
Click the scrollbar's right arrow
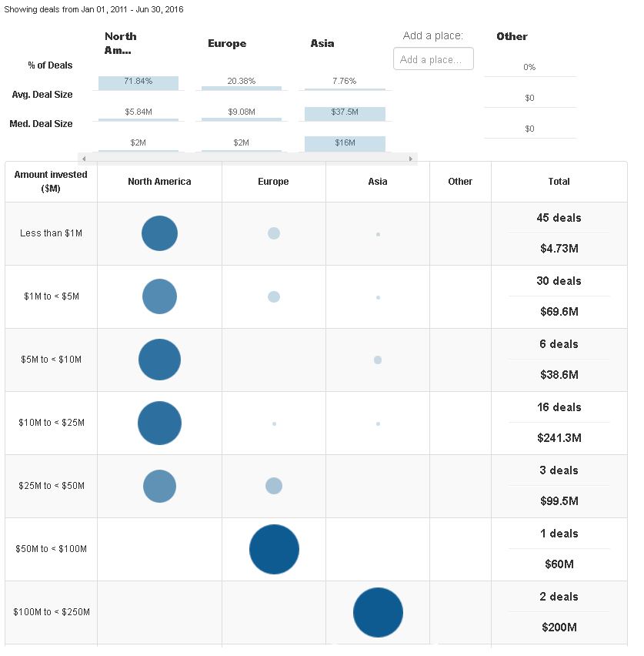(x=412, y=159)
